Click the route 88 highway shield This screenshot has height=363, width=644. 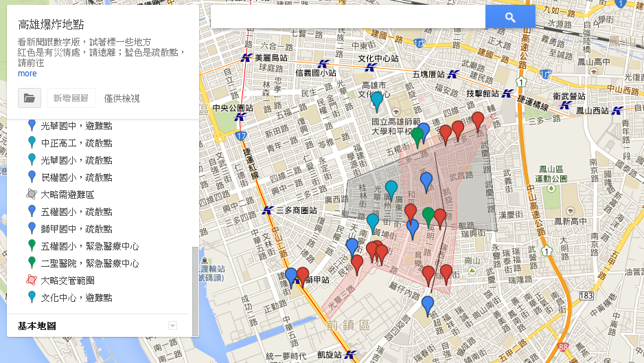pos(563,346)
